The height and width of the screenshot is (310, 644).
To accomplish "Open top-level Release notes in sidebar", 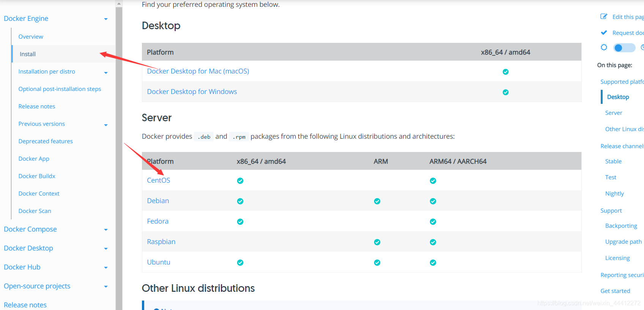I will (25, 305).
